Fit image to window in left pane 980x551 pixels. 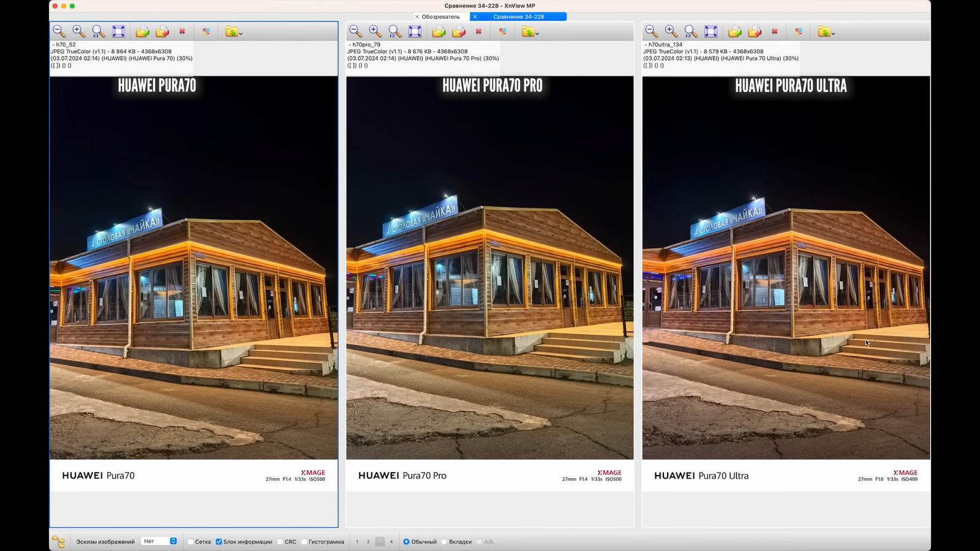coord(118,31)
